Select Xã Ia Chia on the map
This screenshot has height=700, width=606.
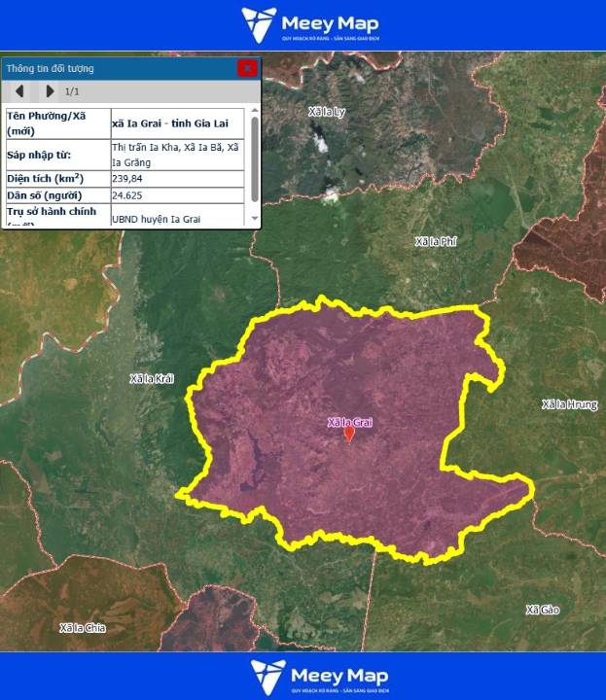(x=82, y=627)
